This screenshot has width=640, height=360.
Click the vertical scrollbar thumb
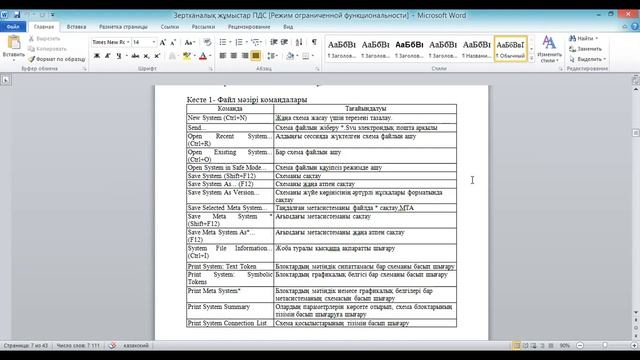pyautogui.click(x=636, y=133)
